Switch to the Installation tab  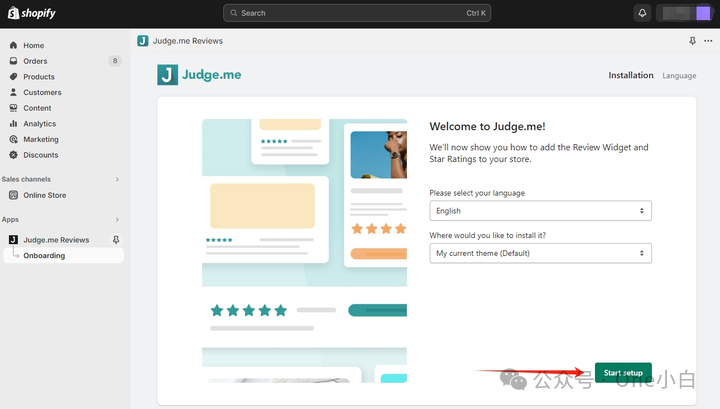tap(630, 75)
